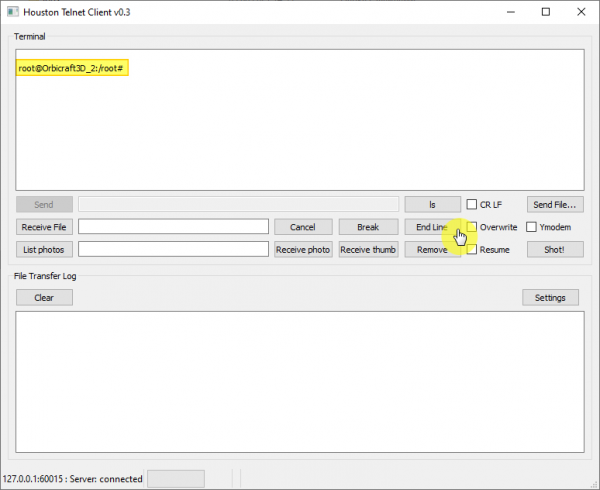This screenshot has width=600, height=490.
Task: Toggle the Overwrite checkbox
Action: tap(472, 227)
